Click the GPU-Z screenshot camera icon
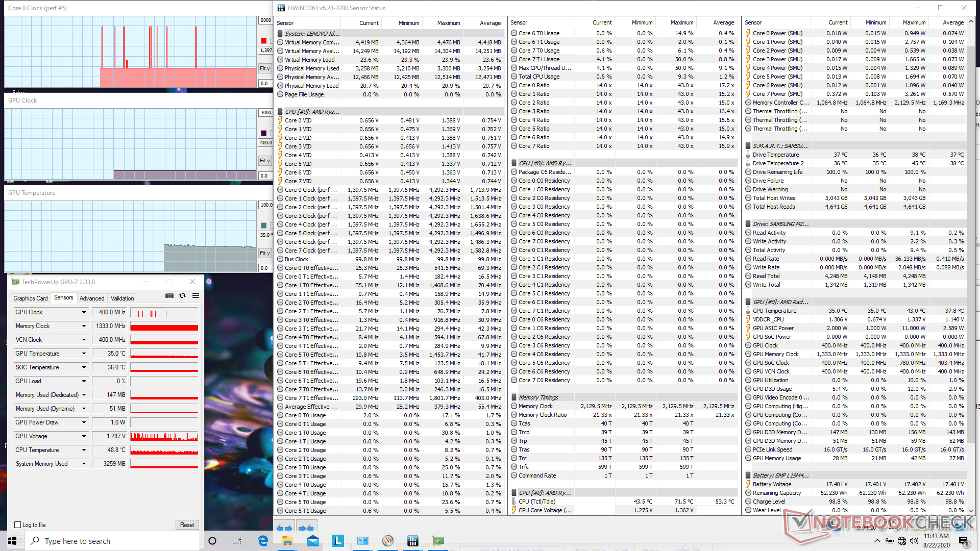Screen dimensions: 980x551 [x=169, y=295]
